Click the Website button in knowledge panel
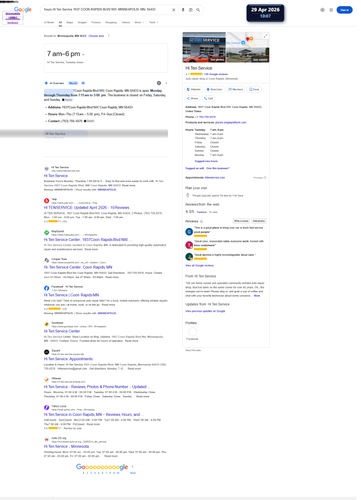This screenshot has width=361, height=500. [194, 89]
